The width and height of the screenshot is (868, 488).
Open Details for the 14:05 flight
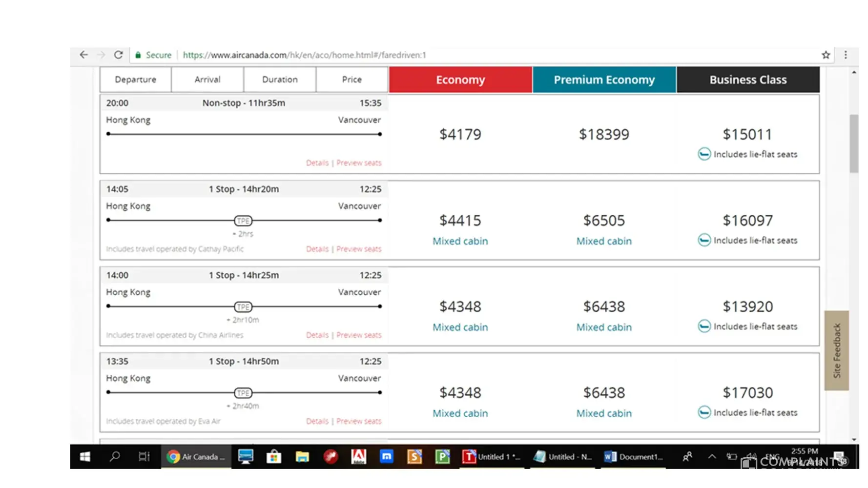(317, 249)
